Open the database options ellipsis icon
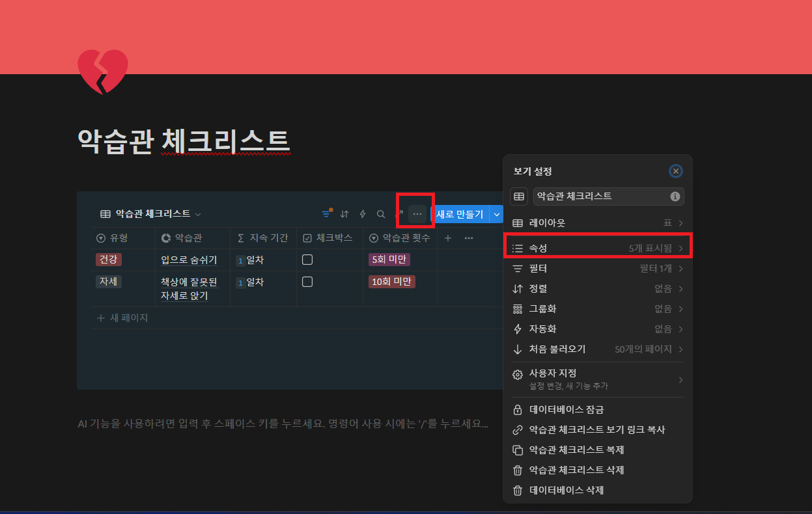Image resolution: width=812 pixels, height=514 pixels. [416, 213]
